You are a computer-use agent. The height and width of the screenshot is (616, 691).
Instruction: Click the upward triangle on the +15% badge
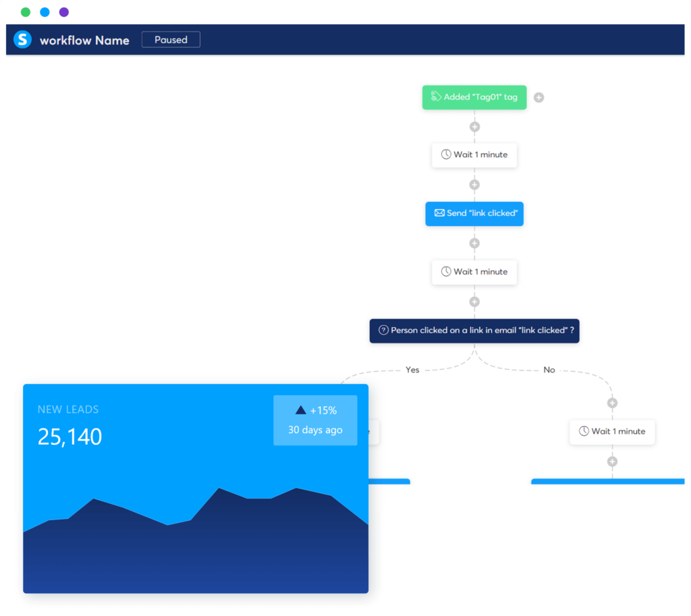coord(300,410)
